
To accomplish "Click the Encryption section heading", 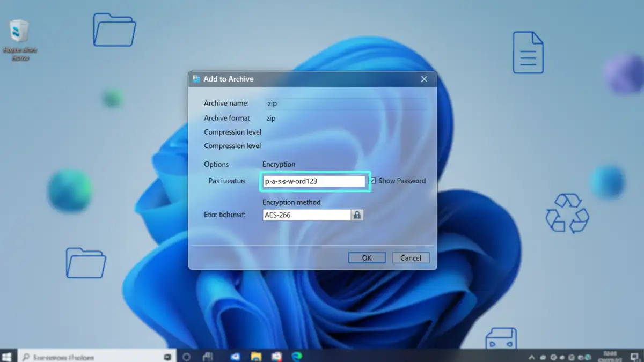I will click(278, 164).
